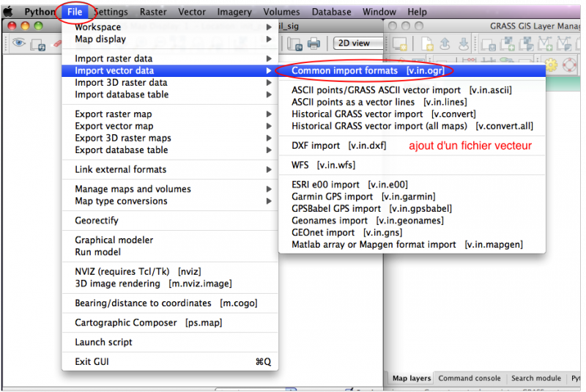Click the GRASS settings gear icon
The width and height of the screenshot is (586, 392).
pyautogui.click(x=550, y=65)
